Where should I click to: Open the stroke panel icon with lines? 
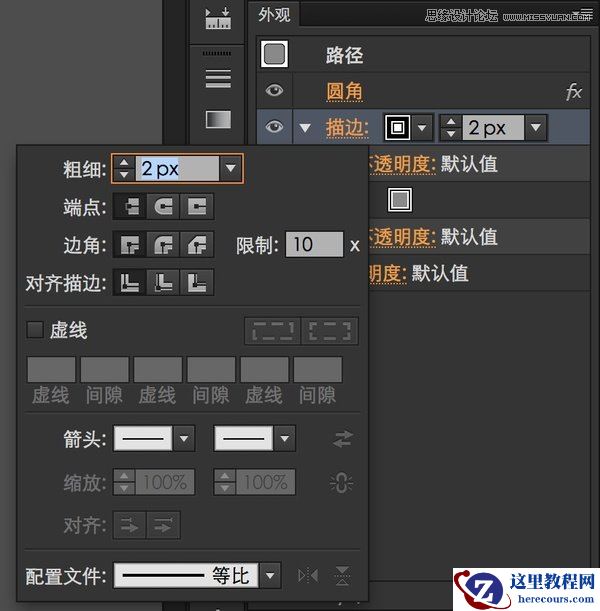(x=218, y=79)
